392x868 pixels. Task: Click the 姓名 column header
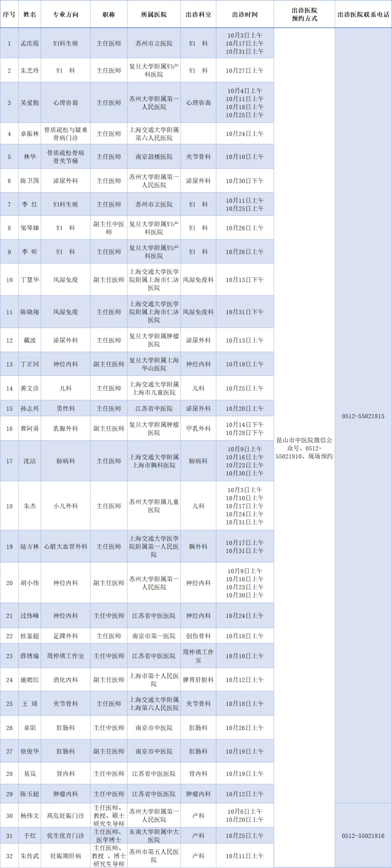click(30, 15)
